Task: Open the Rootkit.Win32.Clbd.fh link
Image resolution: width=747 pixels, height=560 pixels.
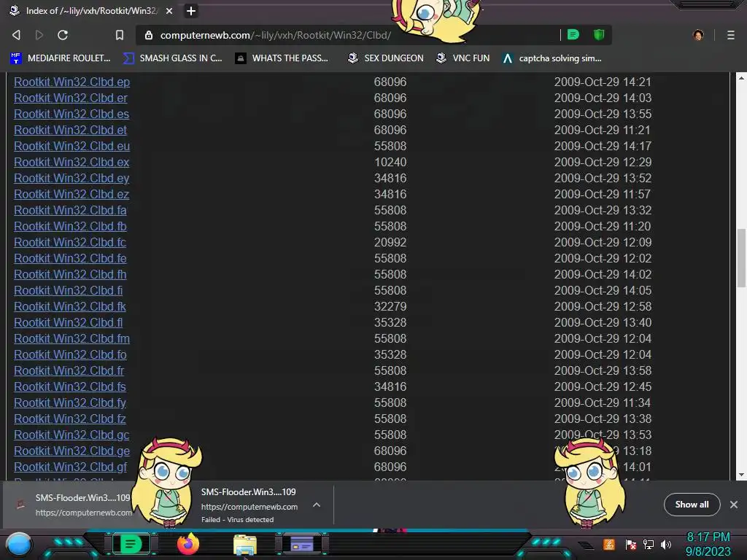Action: [70, 274]
